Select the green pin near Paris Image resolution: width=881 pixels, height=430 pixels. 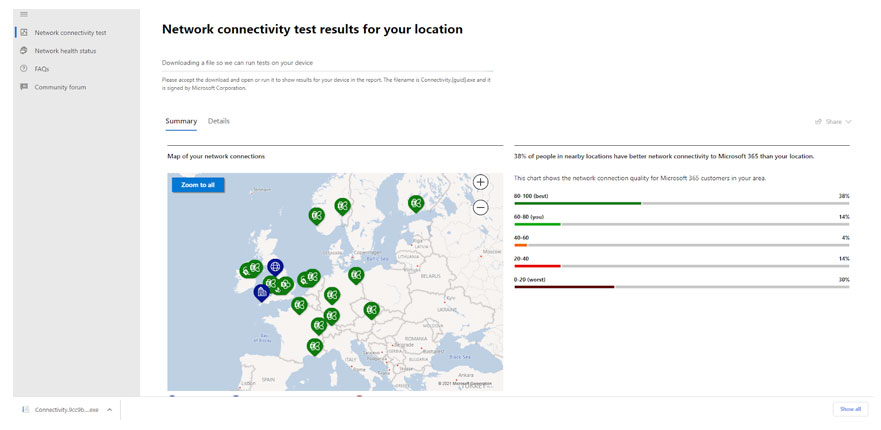(299, 305)
